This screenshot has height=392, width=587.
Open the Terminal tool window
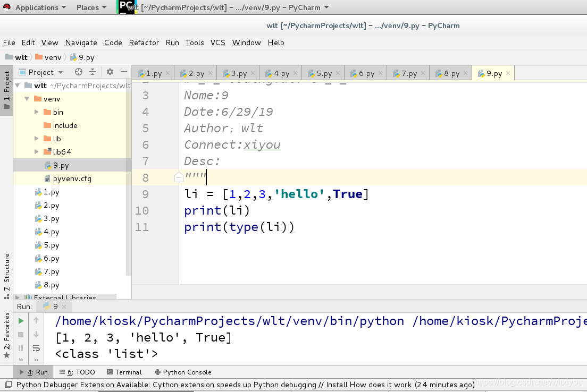pyautogui.click(x=124, y=372)
